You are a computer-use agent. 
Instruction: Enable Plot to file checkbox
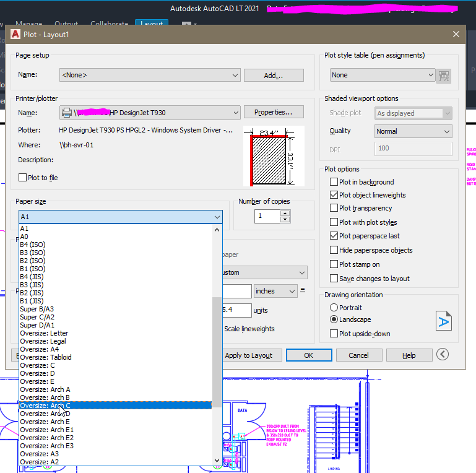coord(22,178)
